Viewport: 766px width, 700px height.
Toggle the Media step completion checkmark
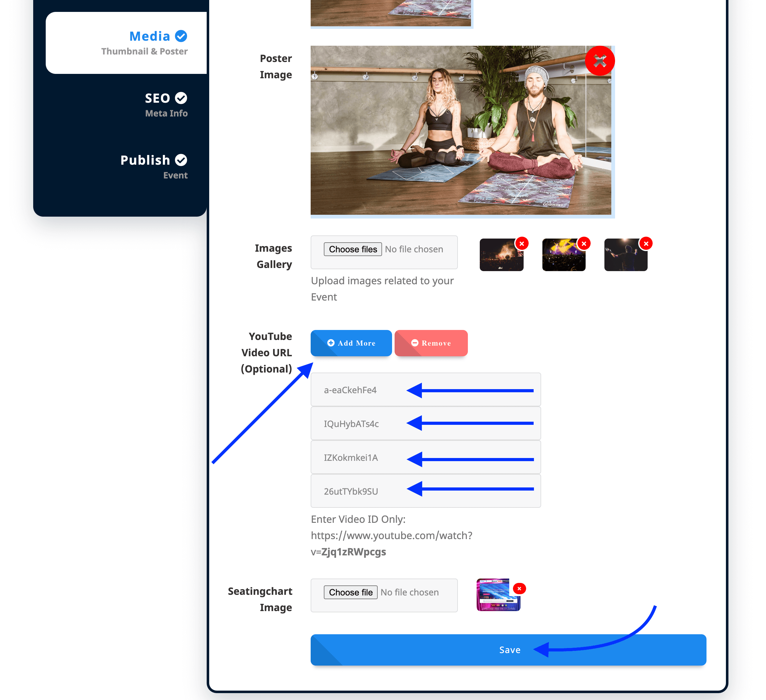tap(181, 36)
